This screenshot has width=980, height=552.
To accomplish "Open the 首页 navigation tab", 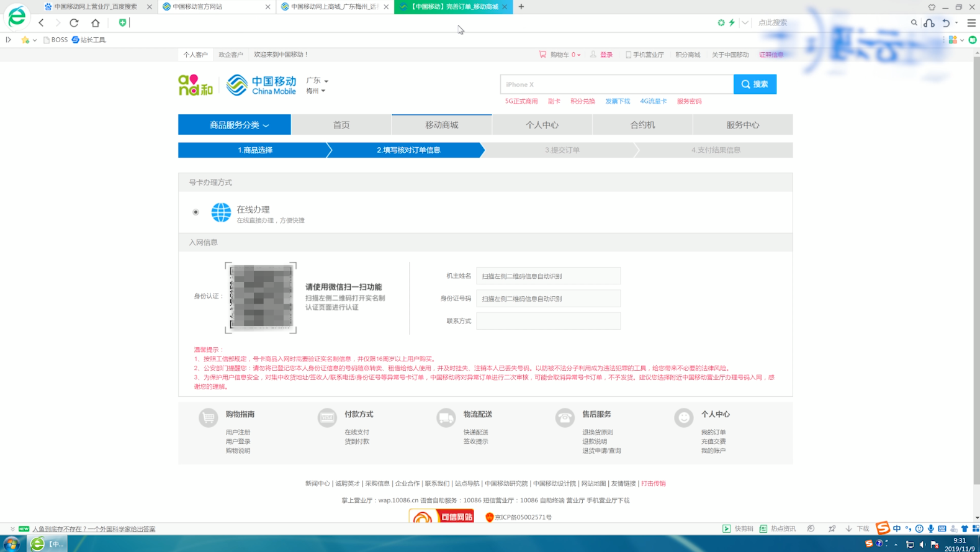I will pyautogui.click(x=341, y=125).
